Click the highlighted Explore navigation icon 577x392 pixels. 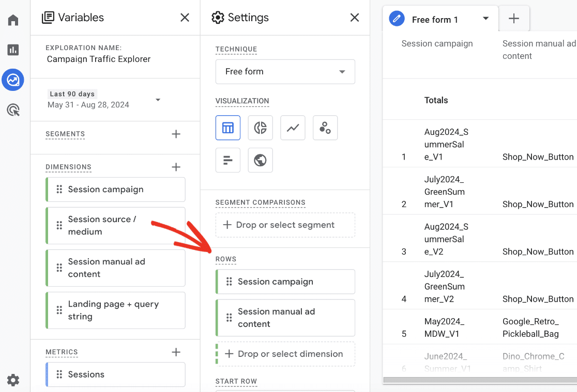(x=13, y=80)
